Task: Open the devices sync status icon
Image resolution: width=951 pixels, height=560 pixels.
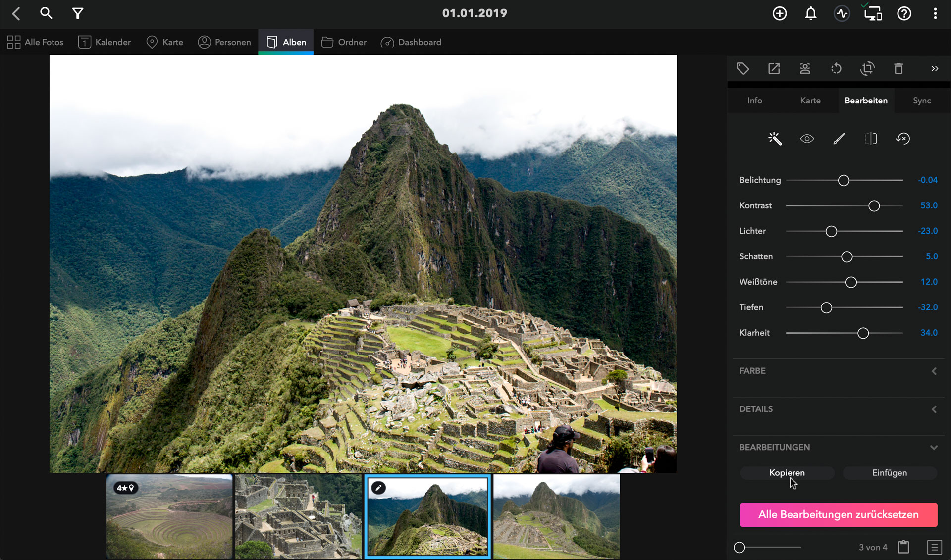Action: [x=873, y=12]
